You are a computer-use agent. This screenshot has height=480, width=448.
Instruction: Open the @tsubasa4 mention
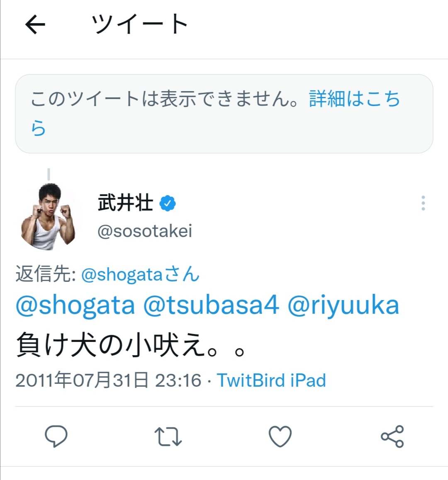coord(211,305)
